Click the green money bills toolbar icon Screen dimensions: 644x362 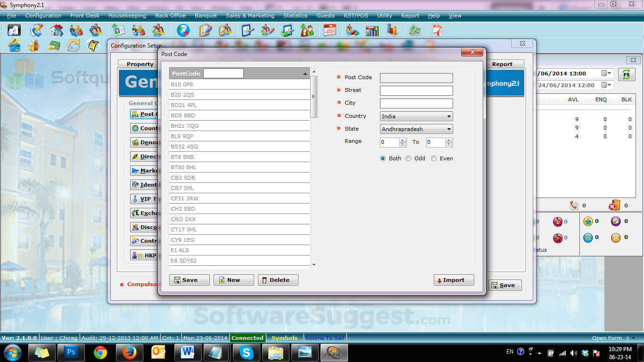click(415, 31)
